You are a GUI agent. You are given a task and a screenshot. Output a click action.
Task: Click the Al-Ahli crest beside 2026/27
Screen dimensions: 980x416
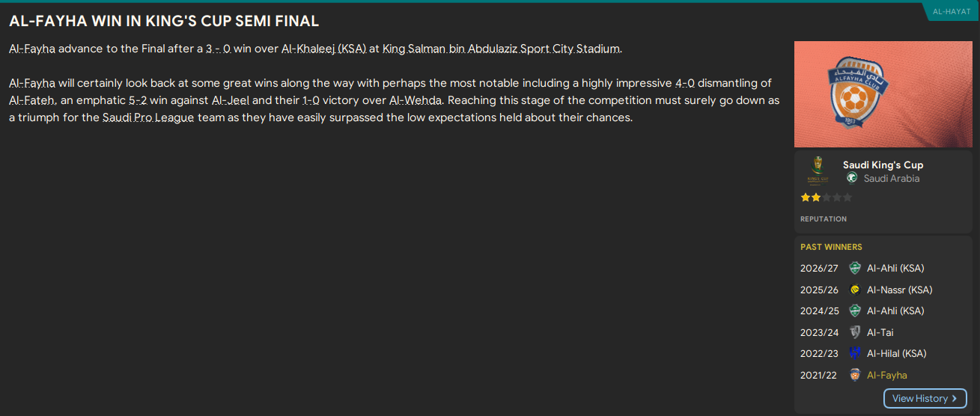[x=855, y=268]
